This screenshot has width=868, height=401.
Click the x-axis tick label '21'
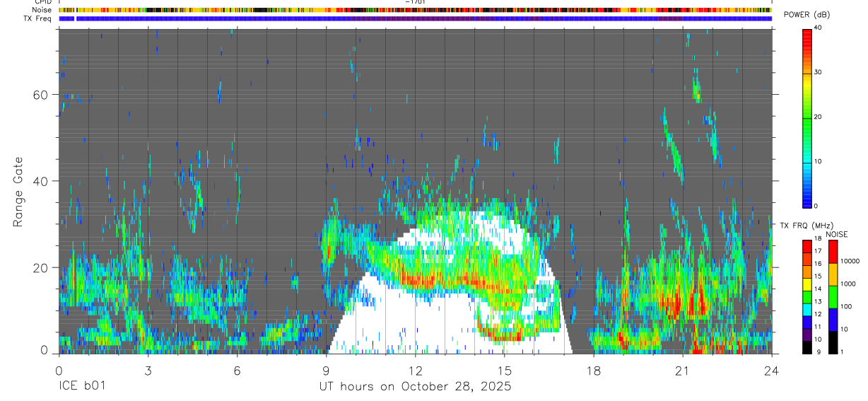(x=682, y=370)
